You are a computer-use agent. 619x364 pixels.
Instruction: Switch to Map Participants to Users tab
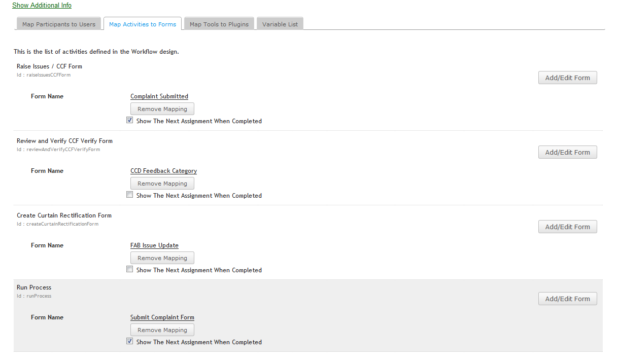[58, 24]
